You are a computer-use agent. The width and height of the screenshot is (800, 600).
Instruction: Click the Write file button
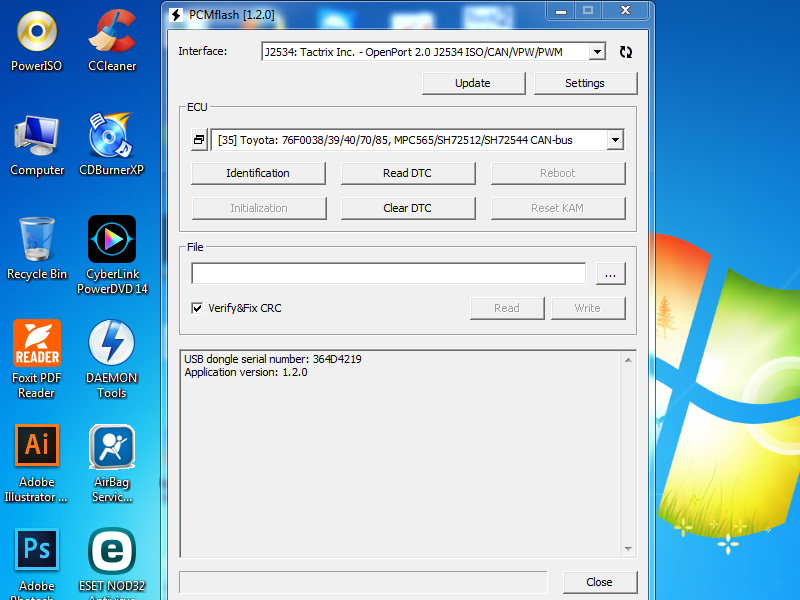(x=588, y=308)
